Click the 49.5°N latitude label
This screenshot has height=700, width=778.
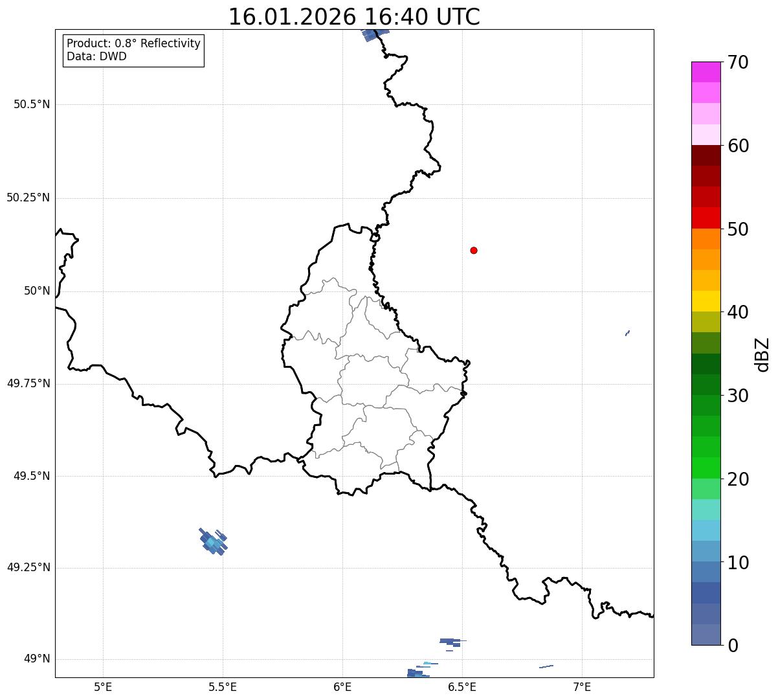point(32,476)
